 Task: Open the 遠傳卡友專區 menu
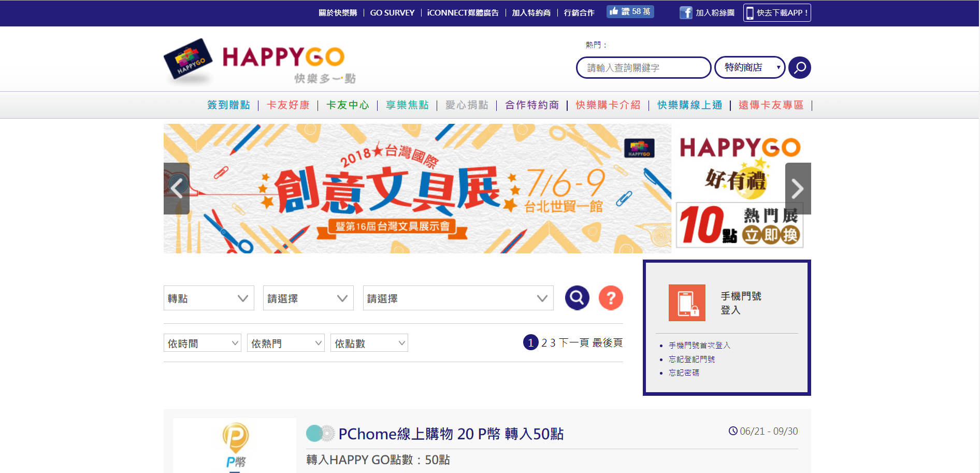[x=771, y=105]
